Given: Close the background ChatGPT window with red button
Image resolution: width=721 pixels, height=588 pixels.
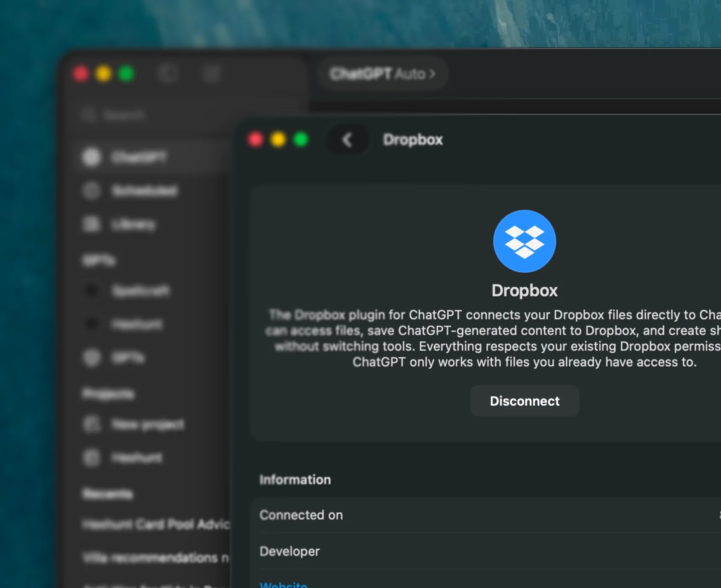Looking at the screenshot, I should coord(81,74).
